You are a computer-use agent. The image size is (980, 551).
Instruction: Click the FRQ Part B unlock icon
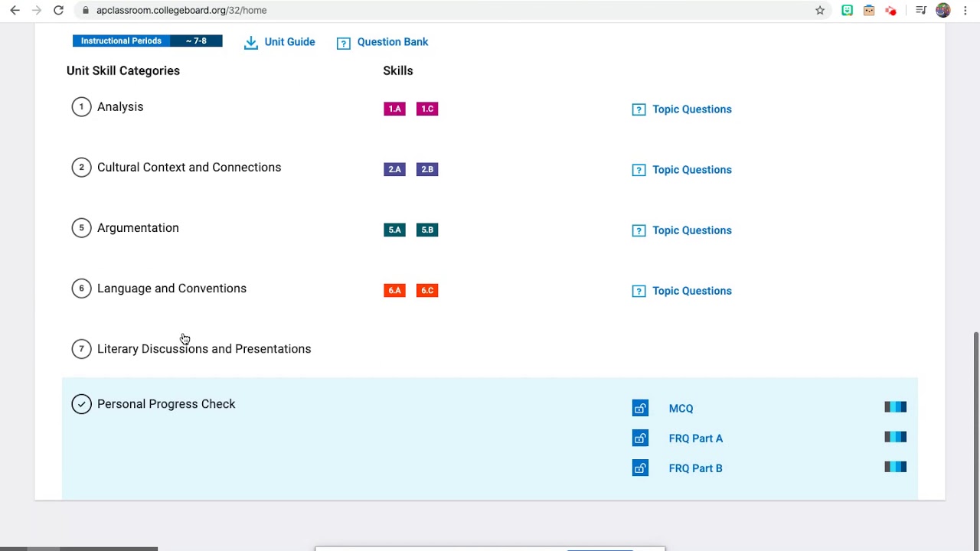[x=640, y=468]
